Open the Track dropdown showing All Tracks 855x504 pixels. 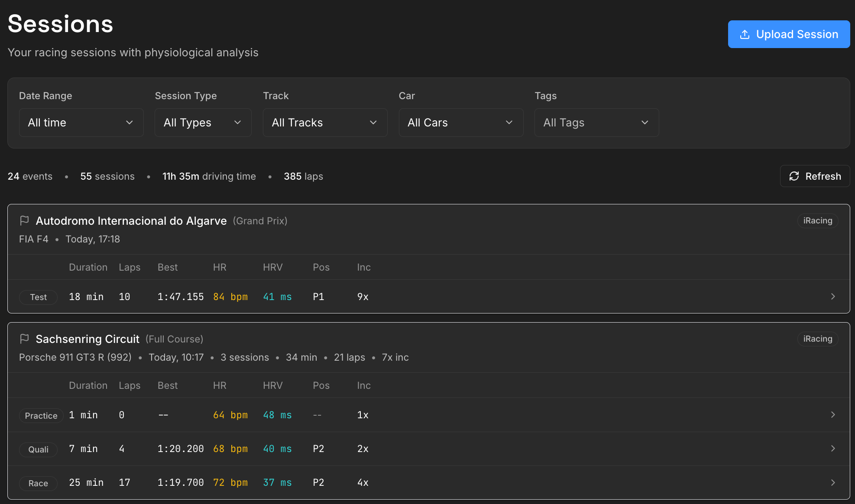(325, 123)
